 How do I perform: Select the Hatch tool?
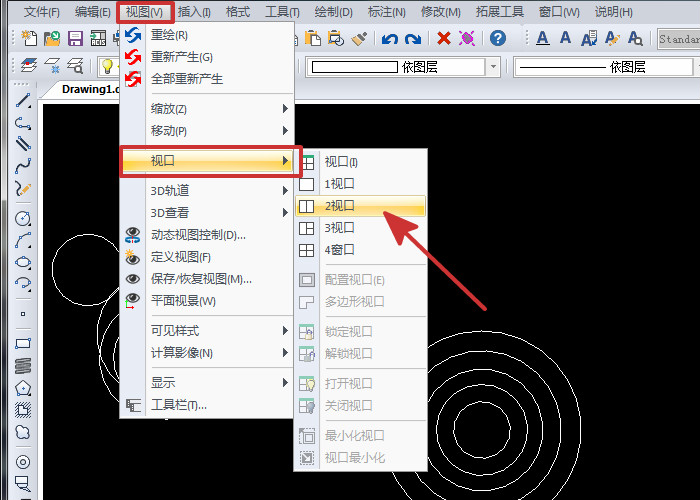point(23,410)
